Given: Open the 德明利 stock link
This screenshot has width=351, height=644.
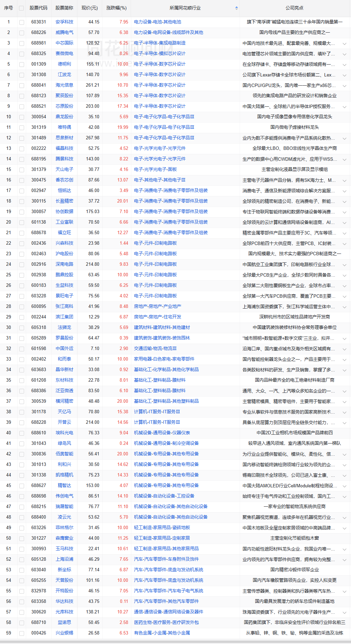Looking at the screenshot, I should click(x=64, y=64).
